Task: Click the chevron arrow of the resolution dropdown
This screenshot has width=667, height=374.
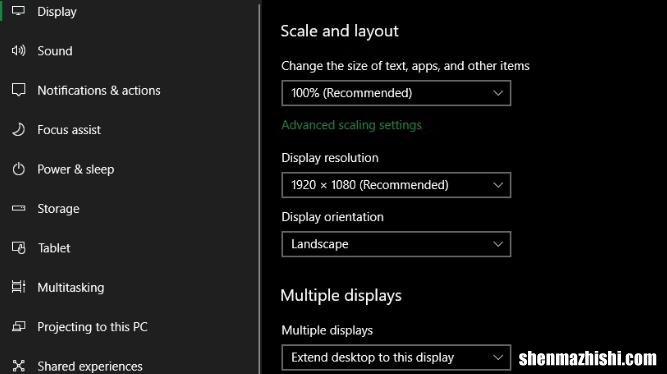Action: (498, 185)
